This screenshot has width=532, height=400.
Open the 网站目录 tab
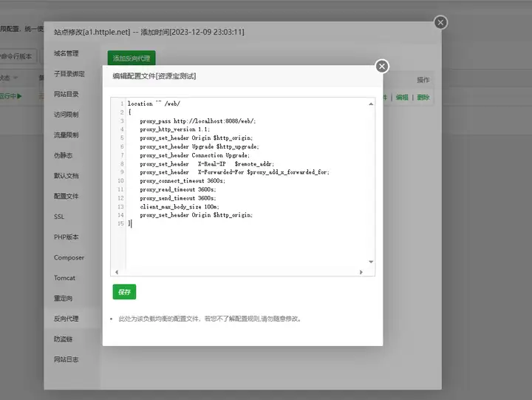coord(66,94)
